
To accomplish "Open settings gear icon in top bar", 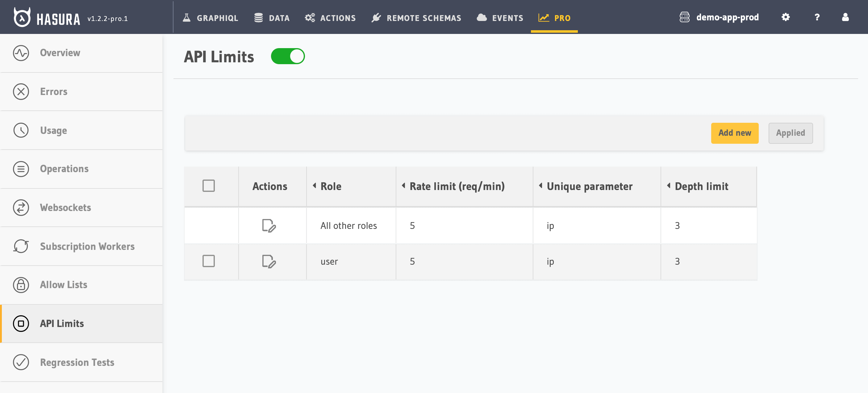I will (786, 17).
